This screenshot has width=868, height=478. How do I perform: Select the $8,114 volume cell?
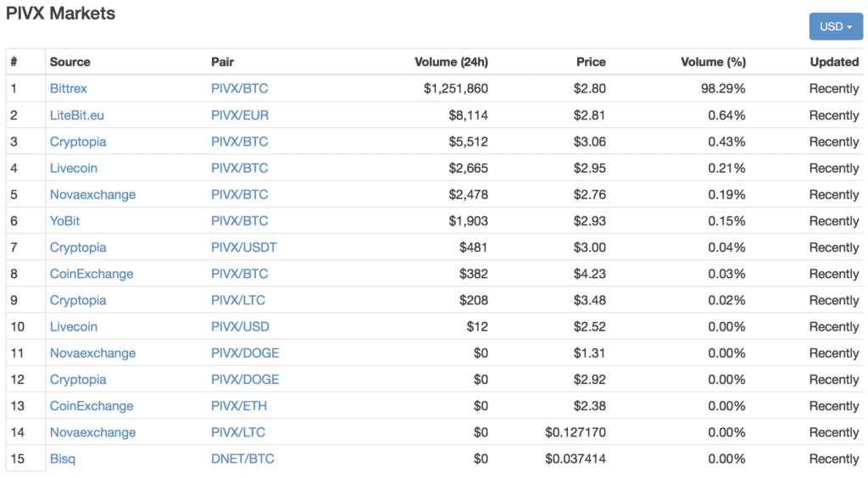[468, 115]
